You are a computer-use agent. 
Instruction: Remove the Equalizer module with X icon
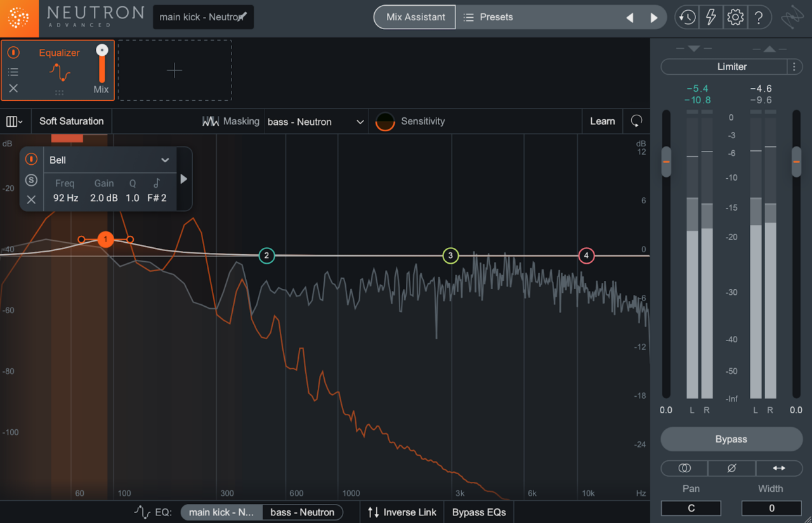click(13, 89)
